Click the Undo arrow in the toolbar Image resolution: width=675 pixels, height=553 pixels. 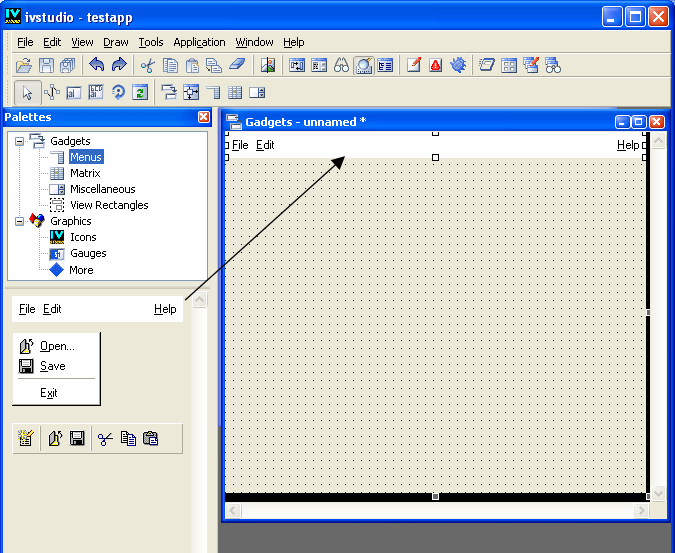[x=97, y=65]
